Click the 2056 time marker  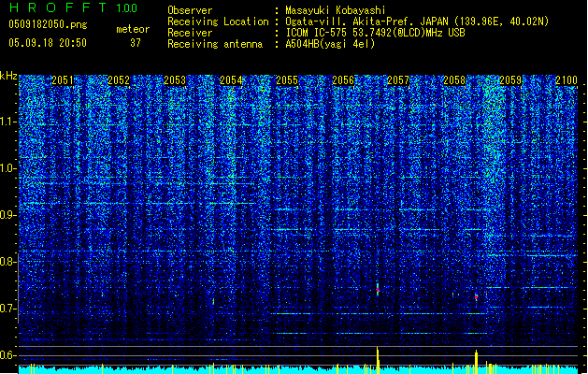[343, 80]
